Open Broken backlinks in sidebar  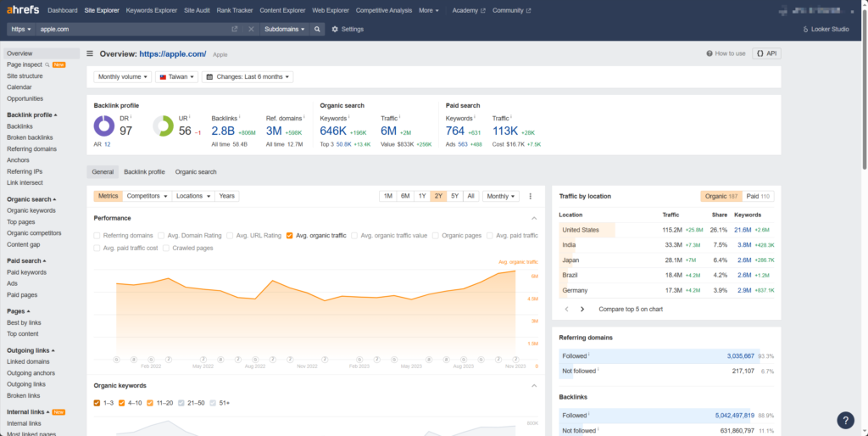(x=30, y=137)
